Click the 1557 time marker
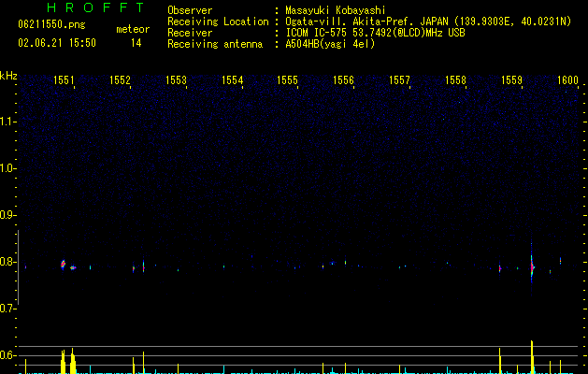 (x=399, y=80)
